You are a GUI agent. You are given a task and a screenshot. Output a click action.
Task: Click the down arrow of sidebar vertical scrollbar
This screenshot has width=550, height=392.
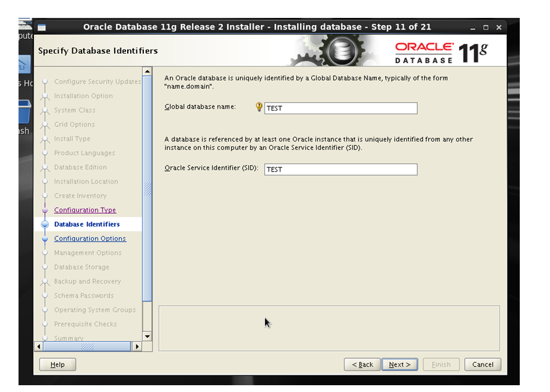[x=148, y=336]
